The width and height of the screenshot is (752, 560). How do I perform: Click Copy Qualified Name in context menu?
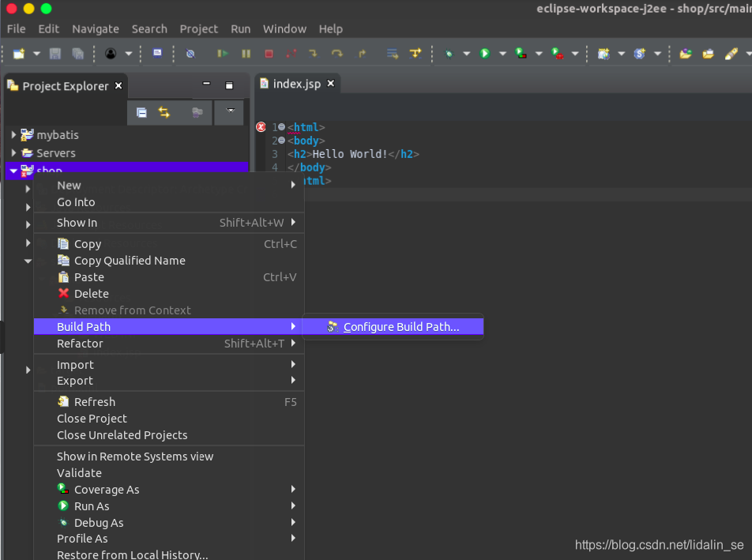pyautogui.click(x=169, y=261)
